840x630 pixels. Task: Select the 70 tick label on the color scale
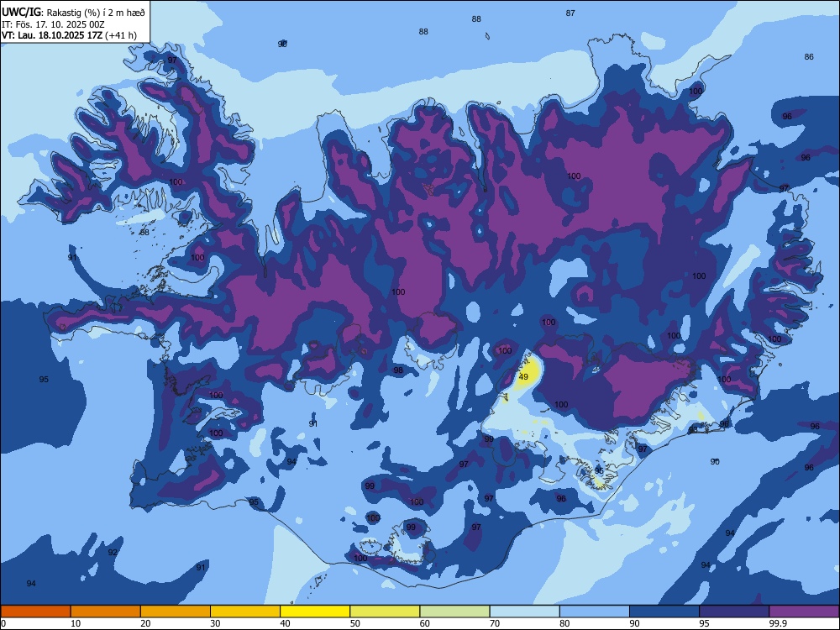point(495,623)
